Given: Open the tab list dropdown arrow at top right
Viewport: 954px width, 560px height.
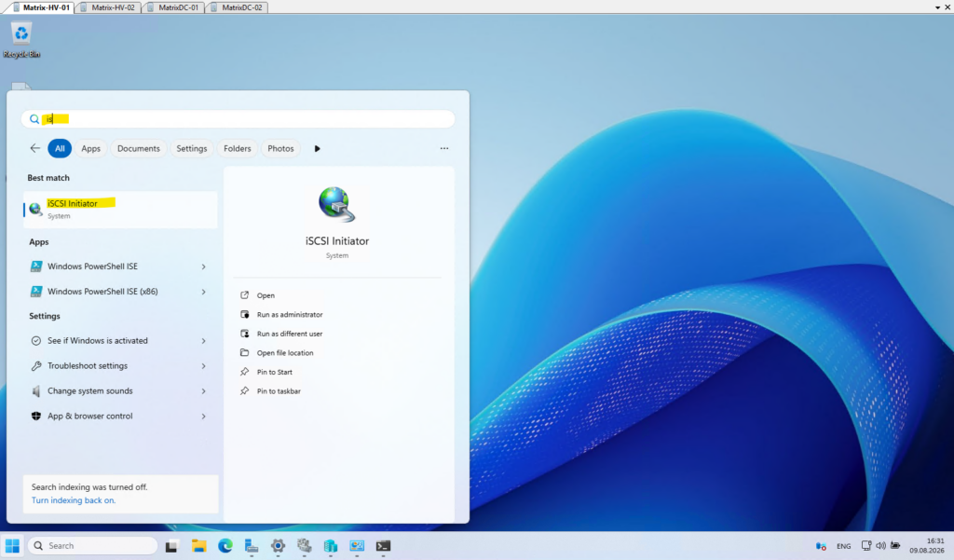Looking at the screenshot, I should (937, 7).
